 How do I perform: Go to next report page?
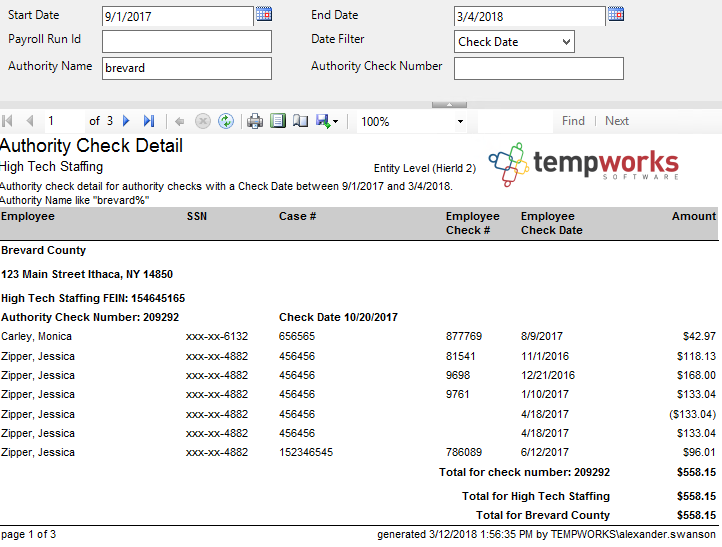(126, 121)
